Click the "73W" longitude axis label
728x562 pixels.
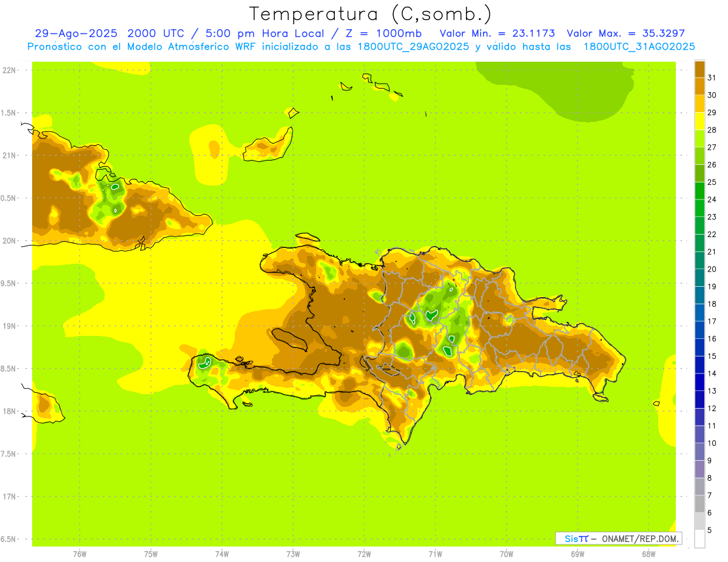(x=293, y=554)
